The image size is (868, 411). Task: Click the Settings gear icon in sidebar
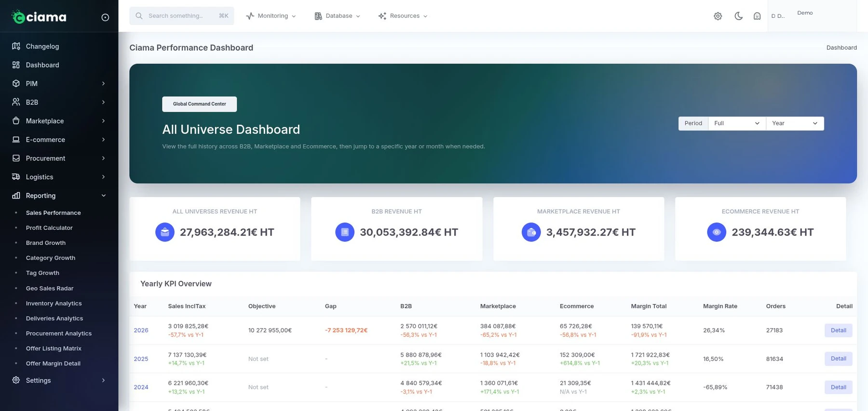tap(16, 380)
